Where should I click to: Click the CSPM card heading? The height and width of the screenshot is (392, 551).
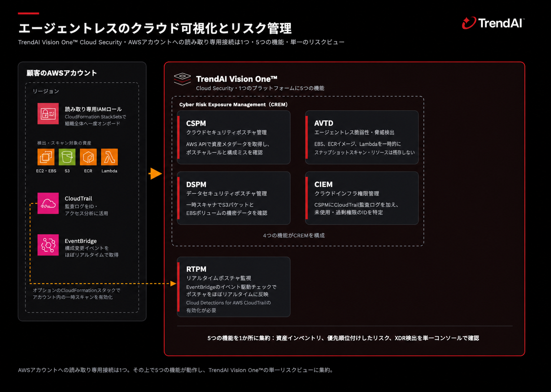(196, 123)
